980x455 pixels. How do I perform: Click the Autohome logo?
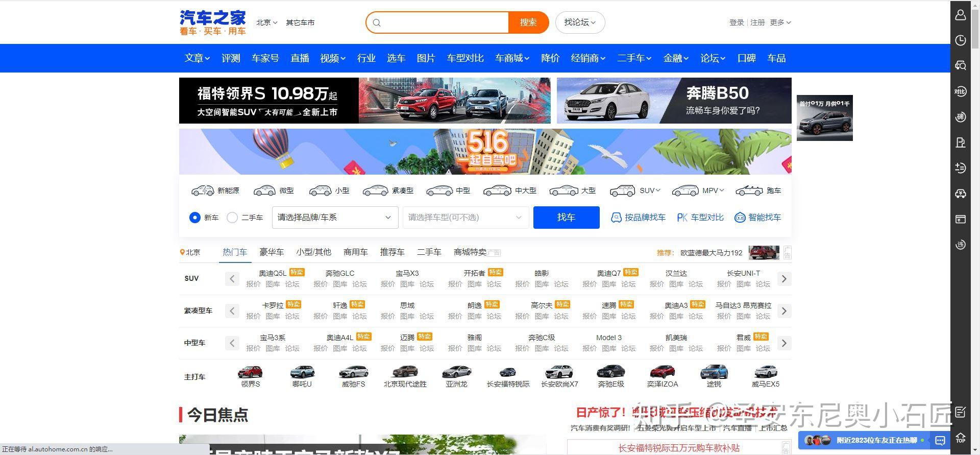(212, 22)
